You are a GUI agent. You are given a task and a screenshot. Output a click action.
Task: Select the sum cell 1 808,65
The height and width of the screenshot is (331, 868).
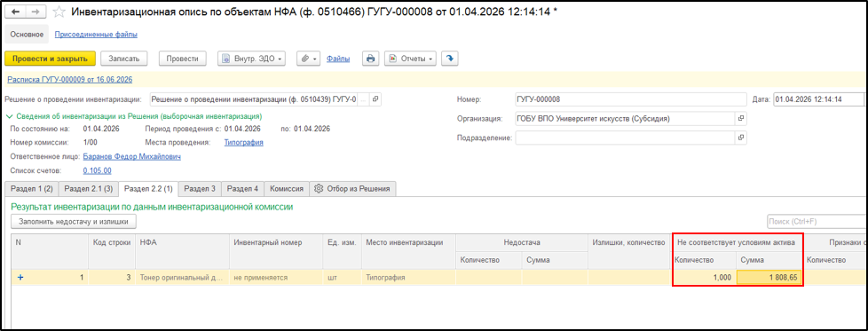(x=769, y=278)
